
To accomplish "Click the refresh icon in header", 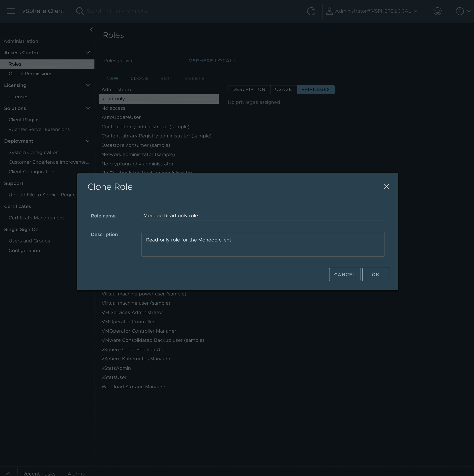I will (x=311, y=11).
